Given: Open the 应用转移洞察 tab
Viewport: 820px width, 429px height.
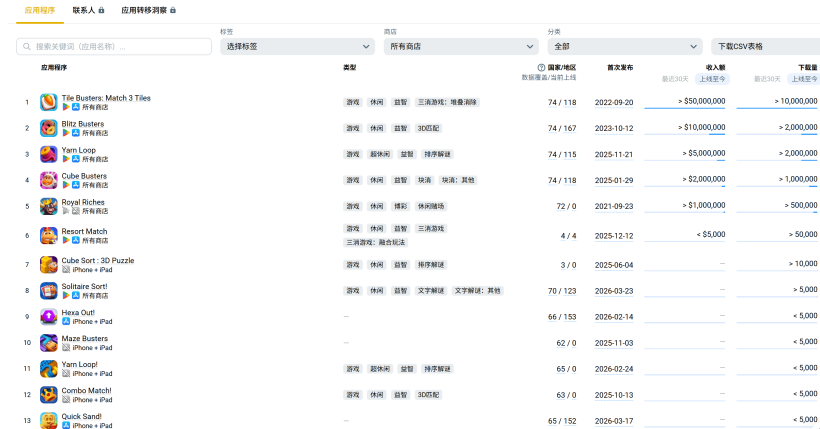Looking at the screenshot, I should point(144,10).
